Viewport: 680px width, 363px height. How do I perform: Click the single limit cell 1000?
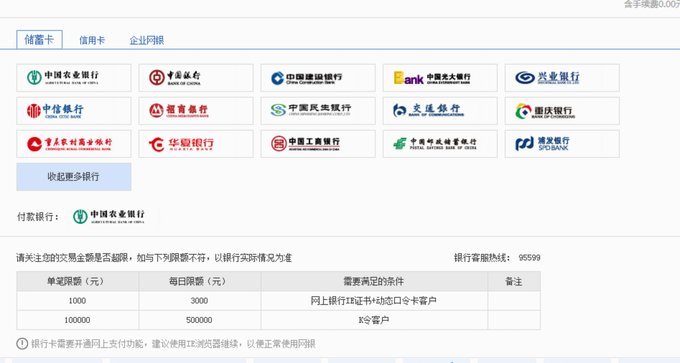(x=77, y=301)
